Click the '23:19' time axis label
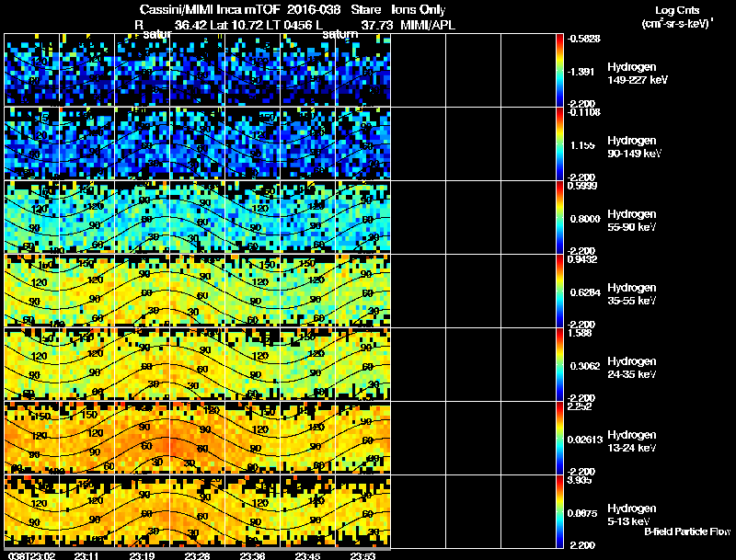Screen dimensions: 736x560 (142, 555)
